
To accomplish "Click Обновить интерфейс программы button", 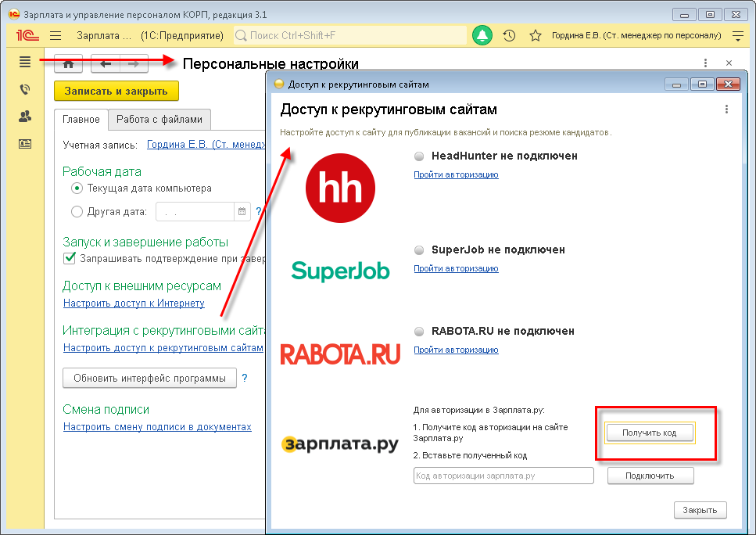I will [x=149, y=379].
